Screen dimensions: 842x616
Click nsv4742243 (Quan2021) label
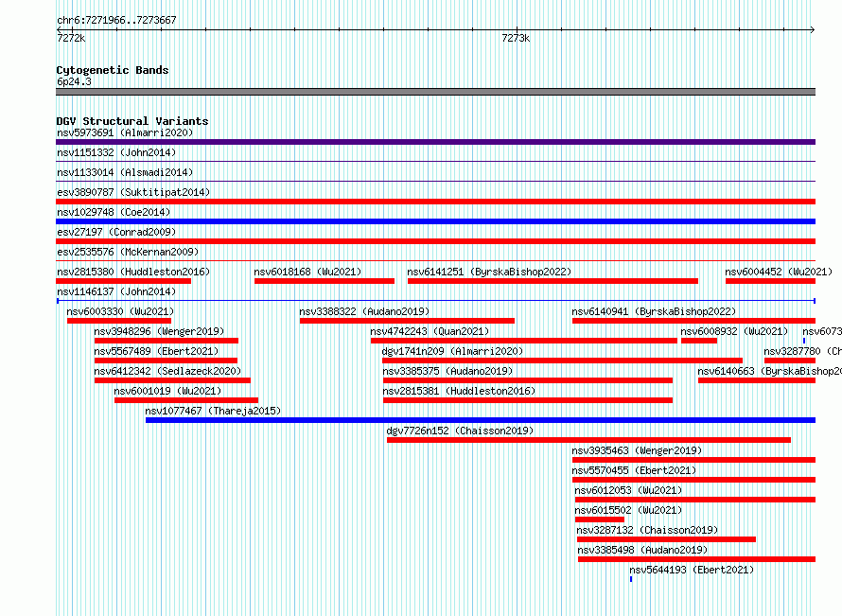click(430, 331)
